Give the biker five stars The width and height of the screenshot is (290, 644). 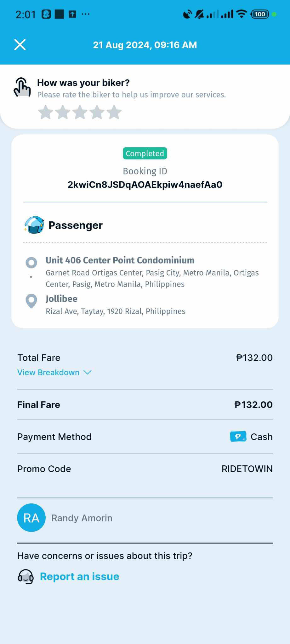pos(114,112)
